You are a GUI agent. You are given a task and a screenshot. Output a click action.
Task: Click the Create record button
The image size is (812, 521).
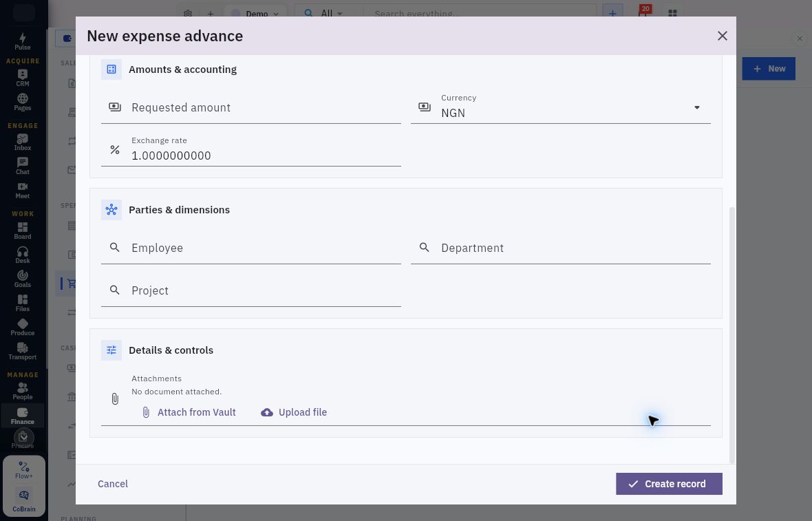(x=669, y=484)
